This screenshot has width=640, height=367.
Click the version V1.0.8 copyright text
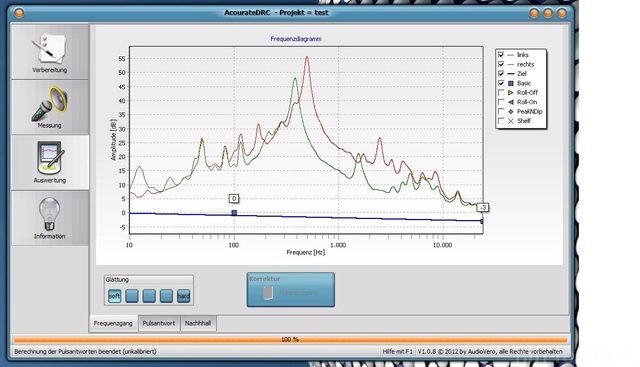click(x=490, y=351)
